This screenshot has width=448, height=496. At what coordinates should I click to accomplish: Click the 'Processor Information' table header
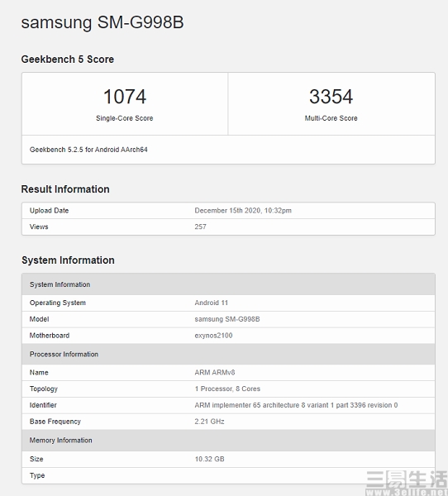(228, 355)
